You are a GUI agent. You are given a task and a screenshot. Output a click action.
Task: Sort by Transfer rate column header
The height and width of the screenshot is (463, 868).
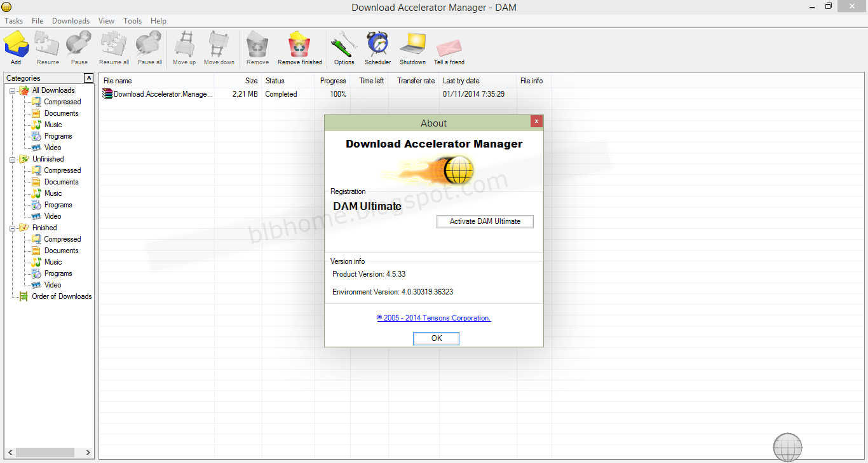[414, 81]
